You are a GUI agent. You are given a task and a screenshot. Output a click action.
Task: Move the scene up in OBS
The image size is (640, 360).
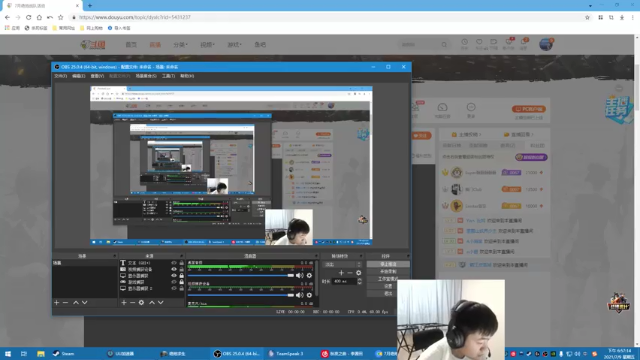tap(76, 302)
